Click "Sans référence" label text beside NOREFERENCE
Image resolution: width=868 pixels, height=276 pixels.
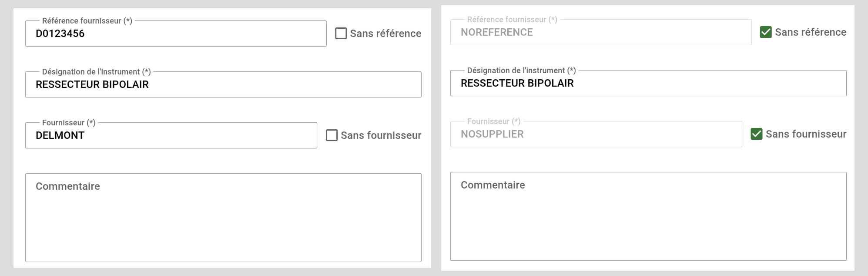click(811, 32)
